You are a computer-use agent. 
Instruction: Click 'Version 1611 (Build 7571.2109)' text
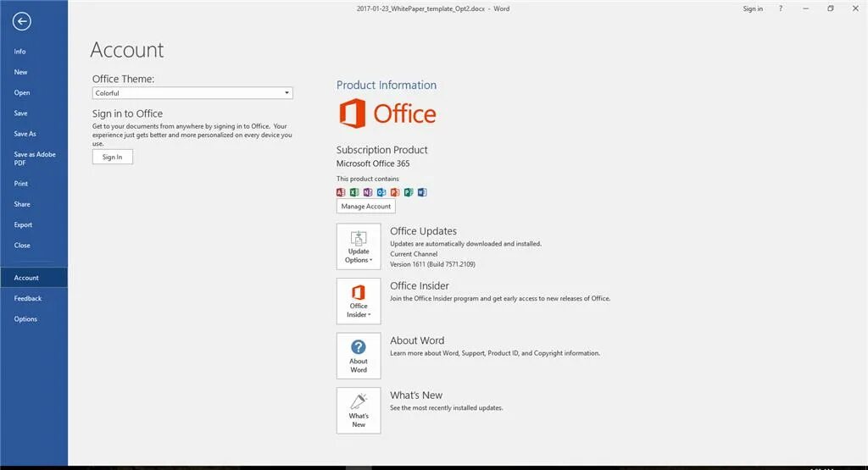[x=432, y=264]
